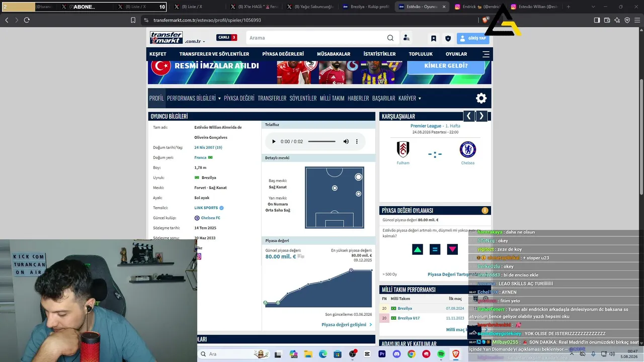Bookmark this page in the address bar

click(x=133, y=20)
